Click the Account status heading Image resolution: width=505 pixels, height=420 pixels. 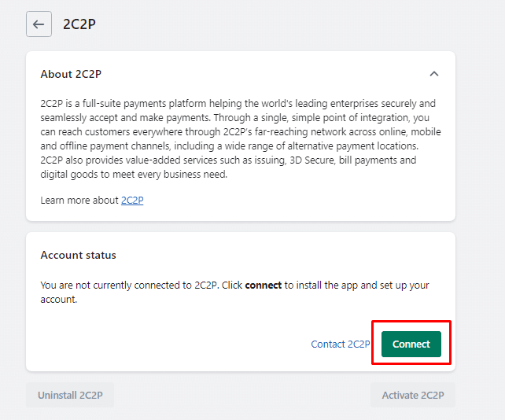coord(78,255)
